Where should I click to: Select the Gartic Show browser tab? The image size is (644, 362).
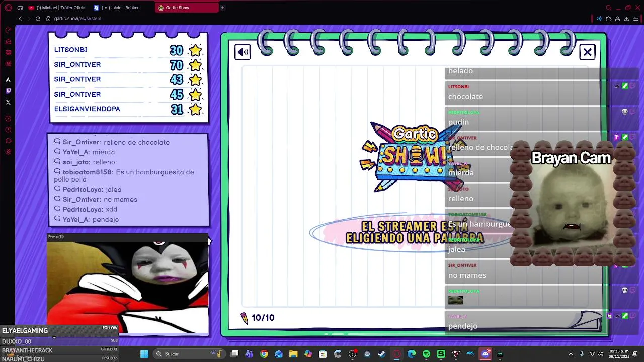point(186,8)
